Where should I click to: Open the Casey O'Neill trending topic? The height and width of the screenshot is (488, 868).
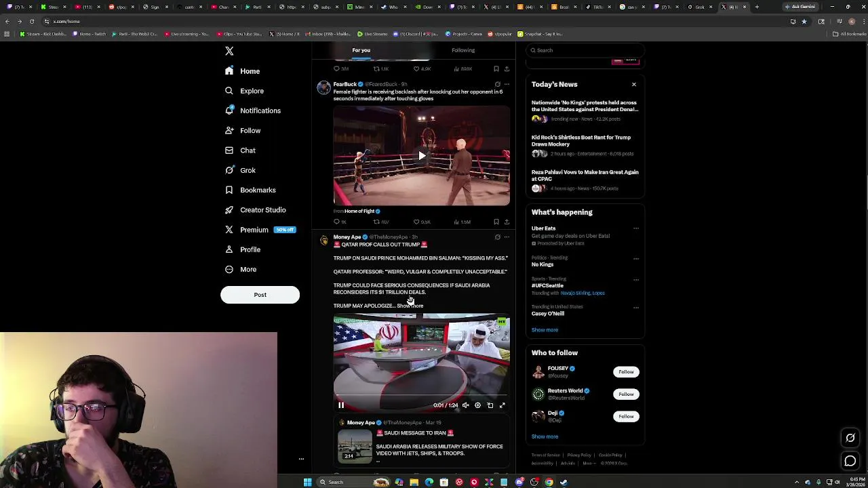coord(548,314)
